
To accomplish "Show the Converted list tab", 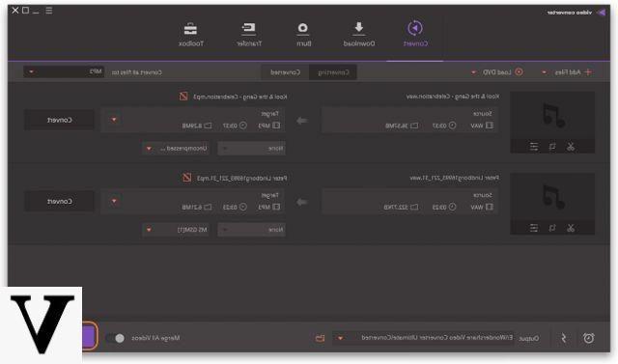I will (286, 72).
